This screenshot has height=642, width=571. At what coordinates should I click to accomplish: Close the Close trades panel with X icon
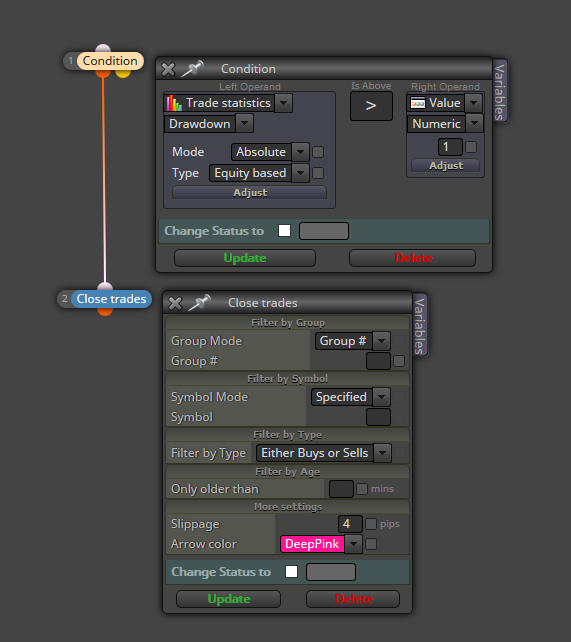coord(175,303)
